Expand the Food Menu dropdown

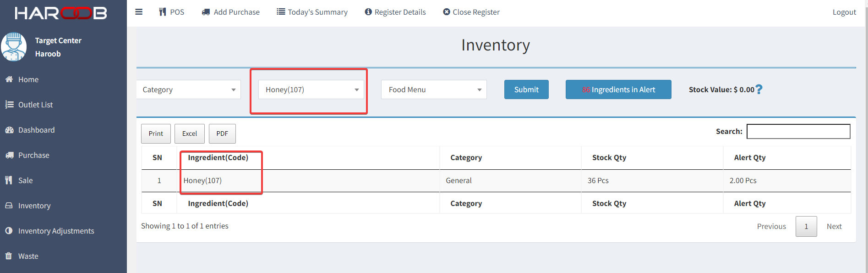point(434,89)
